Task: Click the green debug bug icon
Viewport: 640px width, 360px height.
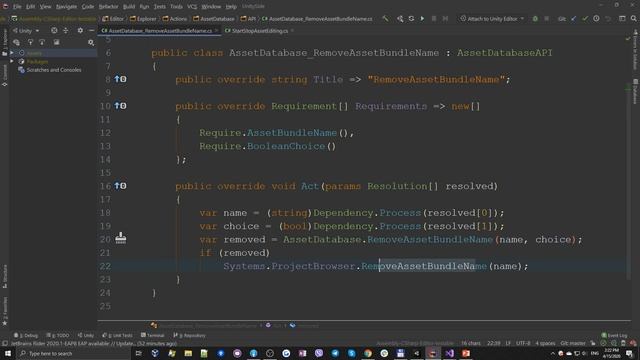Action: pos(535,19)
